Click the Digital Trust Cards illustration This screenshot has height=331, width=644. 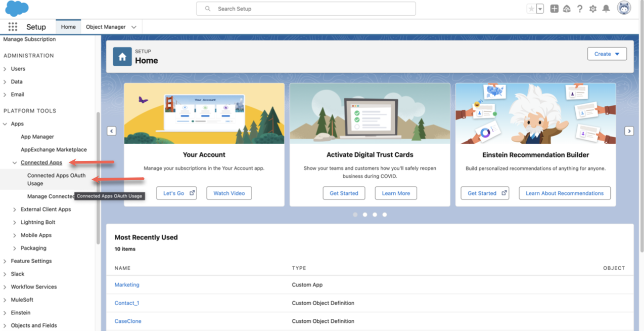click(370, 114)
